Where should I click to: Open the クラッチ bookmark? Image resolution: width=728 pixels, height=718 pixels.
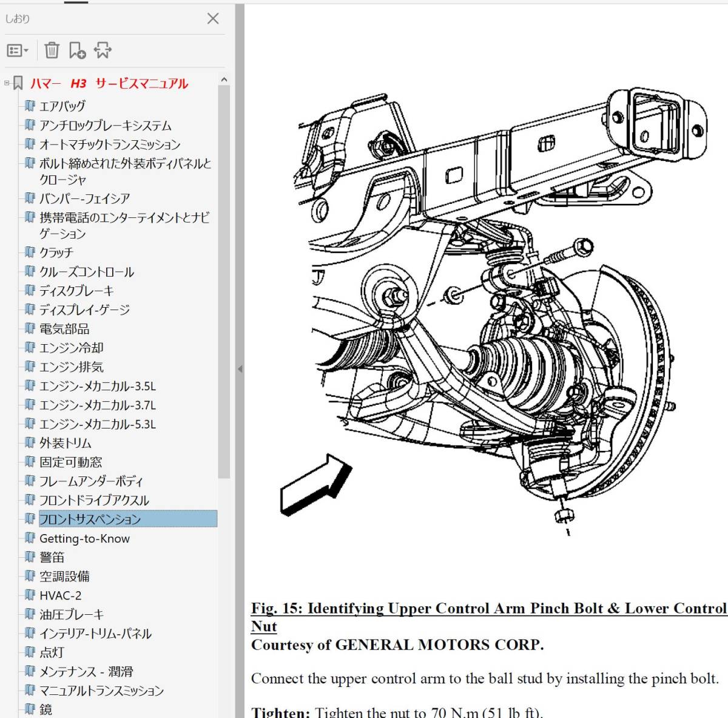(56, 252)
